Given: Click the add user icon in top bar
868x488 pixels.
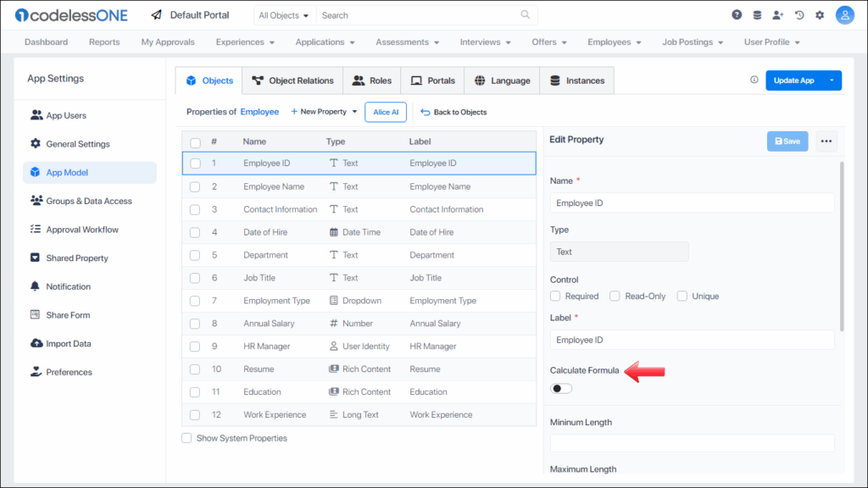Looking at the screenshot, I should [x=778, y=14].
